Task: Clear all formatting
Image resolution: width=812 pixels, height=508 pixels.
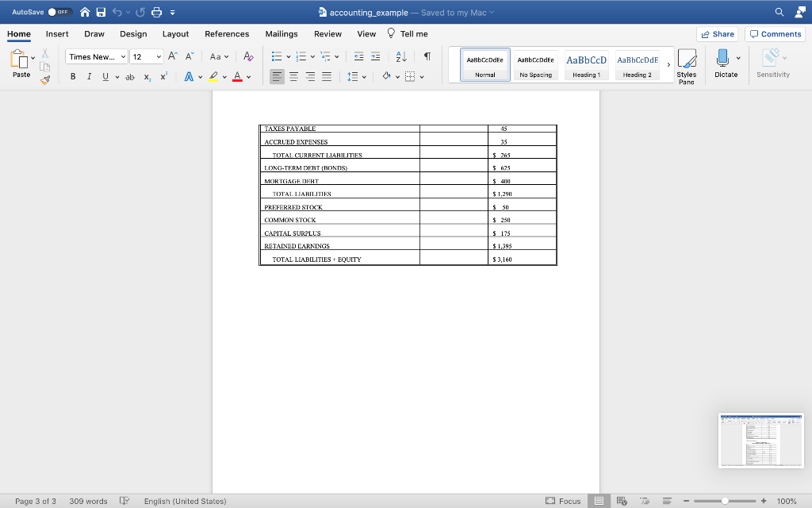Action: click(248, 56)
